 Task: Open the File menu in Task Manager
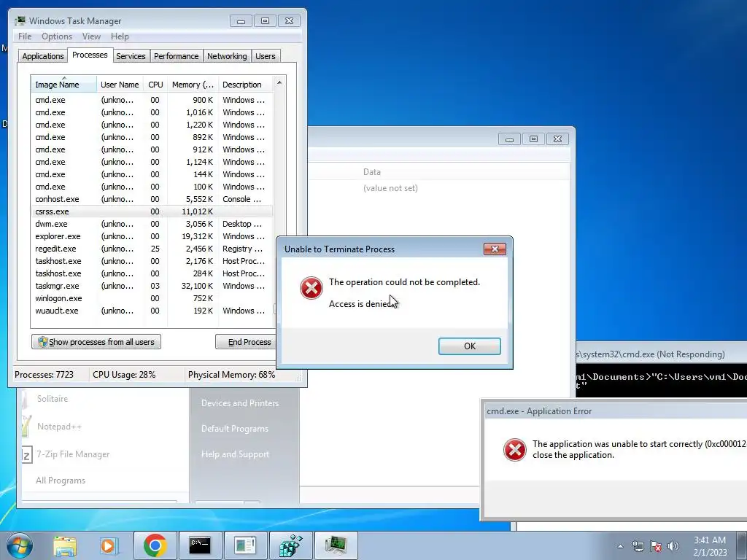pos(25,36)
